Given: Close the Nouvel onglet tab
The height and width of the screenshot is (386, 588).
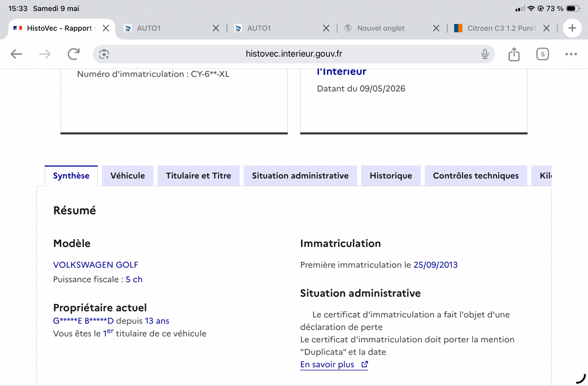Looking at the screenshot, I should pyautogui.click(x=436, y=28).
